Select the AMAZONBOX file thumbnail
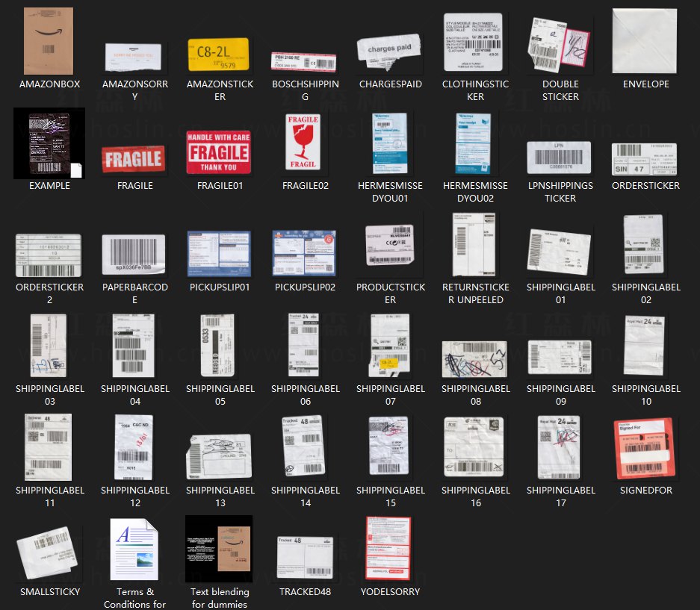Image resolution: width=700 pixels, height=610 pixels. point(49,41)
